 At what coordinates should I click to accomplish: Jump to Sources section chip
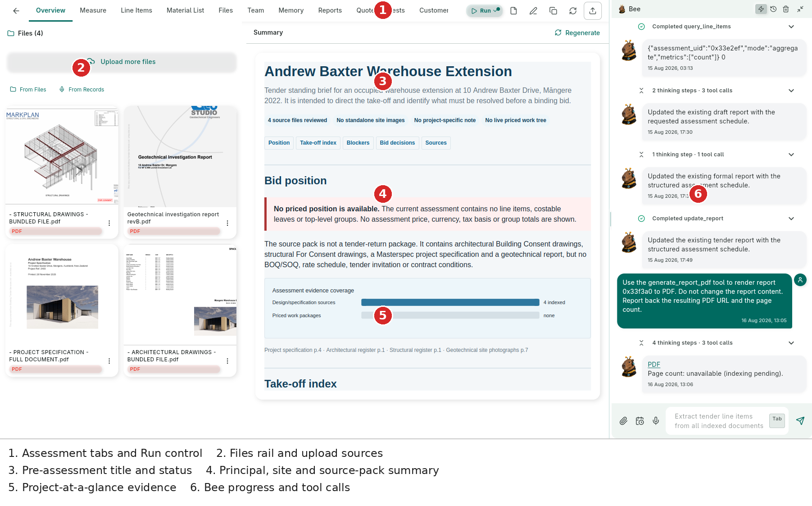[436, 143]
